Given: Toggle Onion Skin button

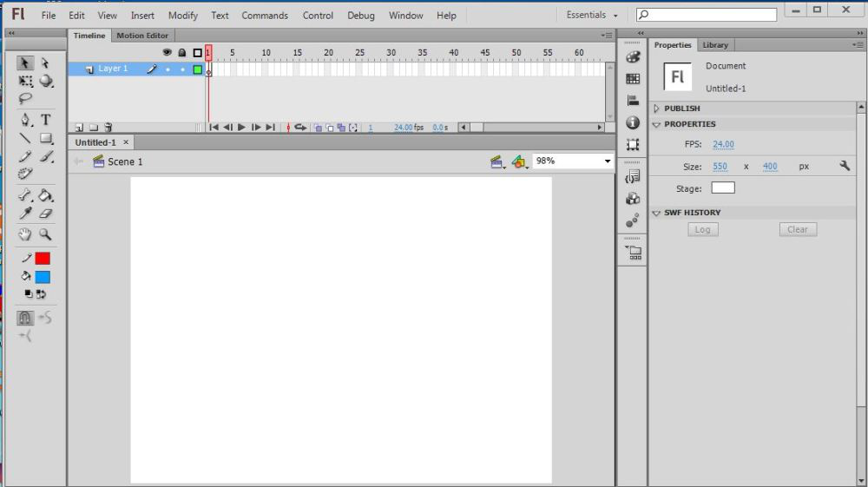Looking at the screenshot, I should click(318, 128).
